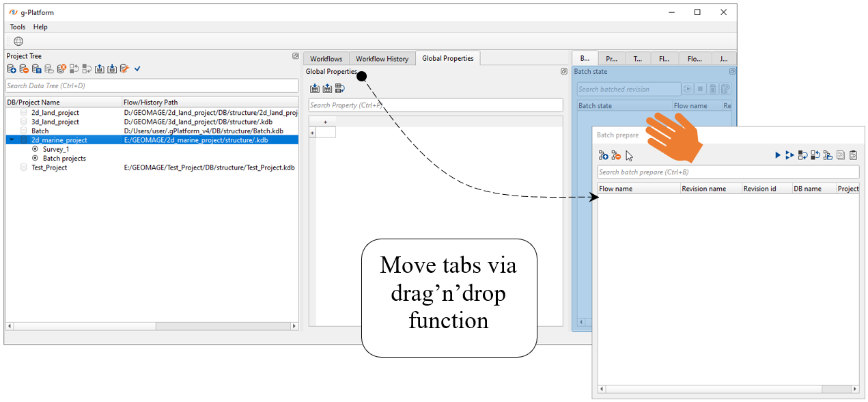Switch to the Workflow History tab
The image size is (868, 402).
382,59
